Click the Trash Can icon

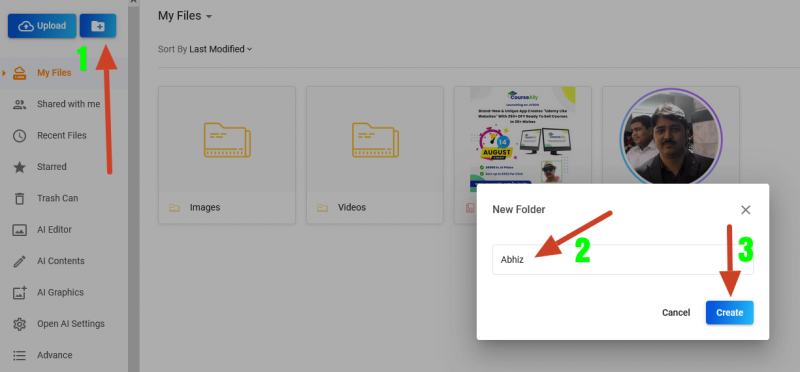point(19,199)
